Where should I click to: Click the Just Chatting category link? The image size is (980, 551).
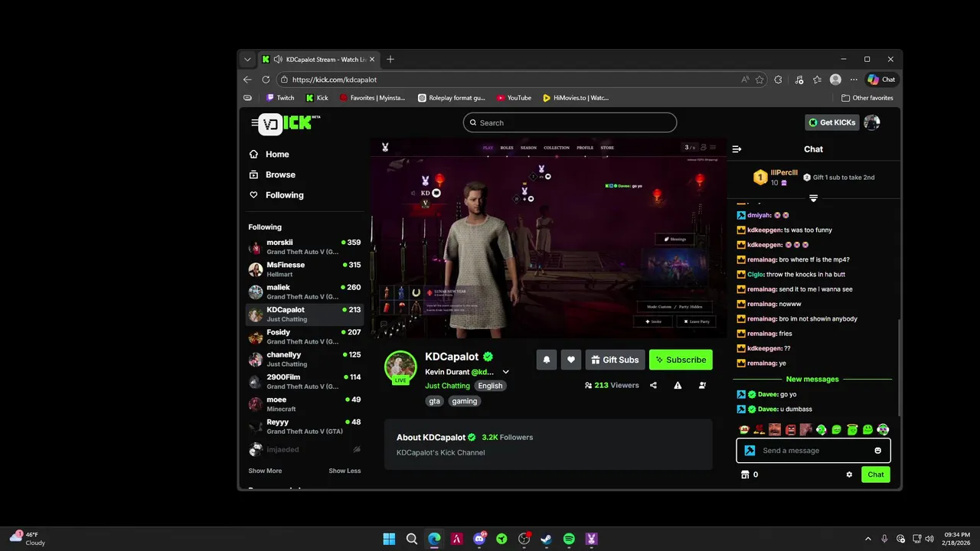(447, 386)
